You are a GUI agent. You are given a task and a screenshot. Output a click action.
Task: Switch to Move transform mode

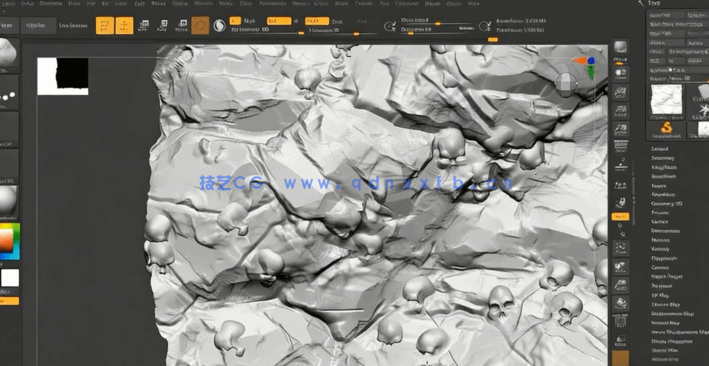tap(144, 25)
